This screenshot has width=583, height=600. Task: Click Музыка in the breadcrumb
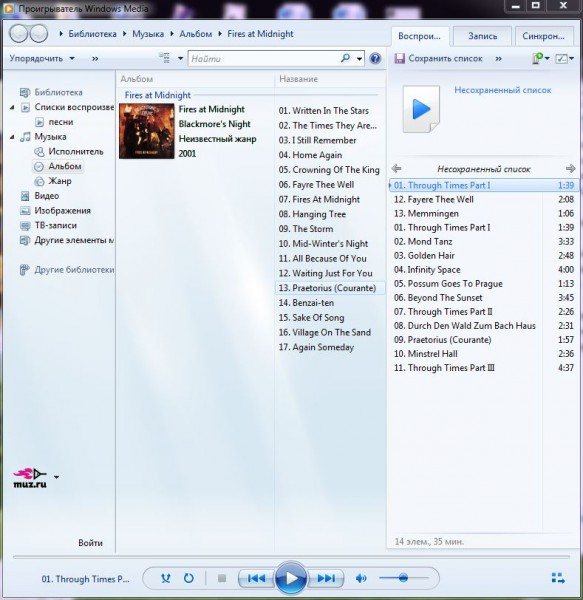(x=148, y=34)
